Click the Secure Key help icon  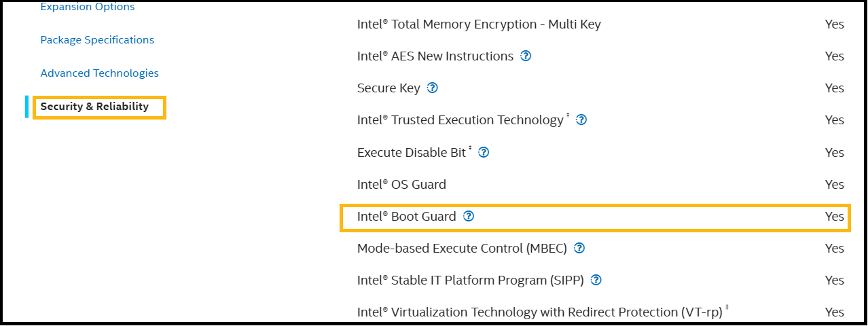click(432, 88)
